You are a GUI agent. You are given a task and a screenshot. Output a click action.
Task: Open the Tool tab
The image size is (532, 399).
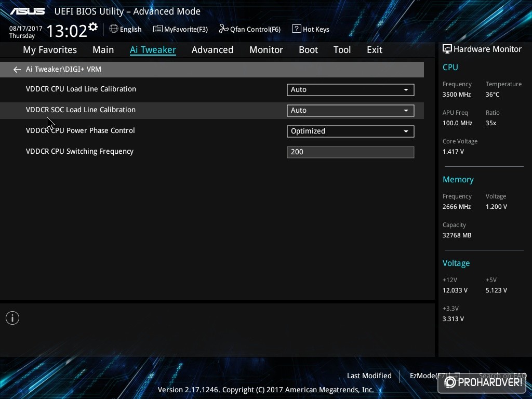342,50
